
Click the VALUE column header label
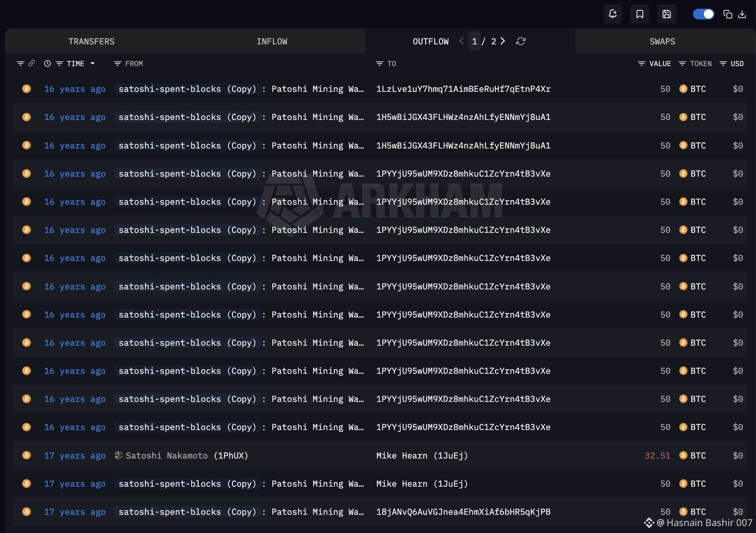click(x=660, y=63)
